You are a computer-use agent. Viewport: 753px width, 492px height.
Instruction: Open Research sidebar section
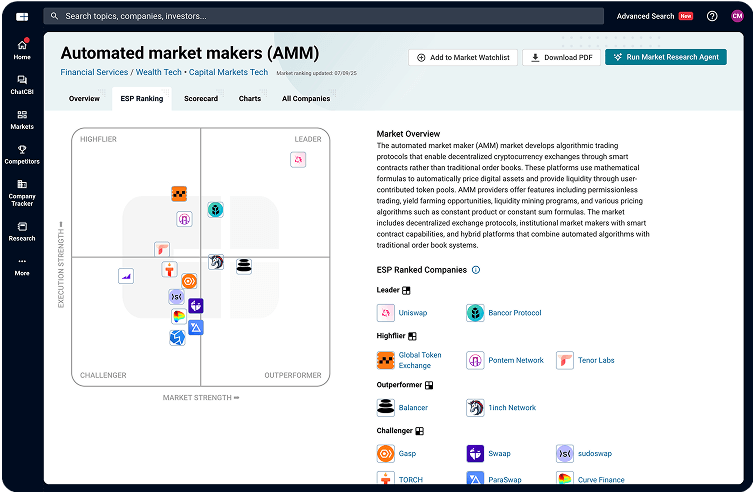click(22, 230)
